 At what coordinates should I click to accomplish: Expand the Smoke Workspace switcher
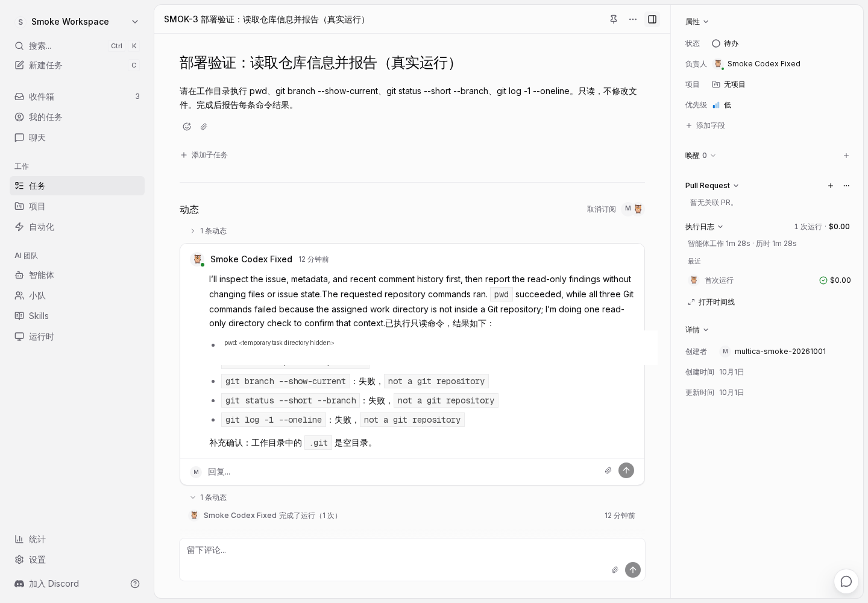(x=77, y=22)
